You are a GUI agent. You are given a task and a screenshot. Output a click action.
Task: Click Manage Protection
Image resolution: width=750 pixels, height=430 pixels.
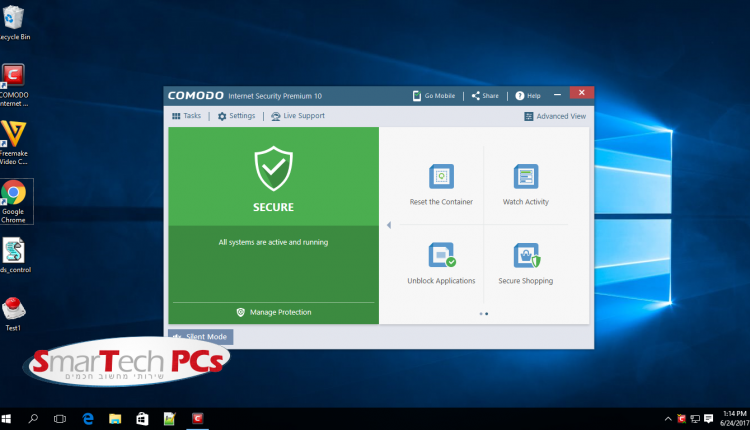[274, 312]
